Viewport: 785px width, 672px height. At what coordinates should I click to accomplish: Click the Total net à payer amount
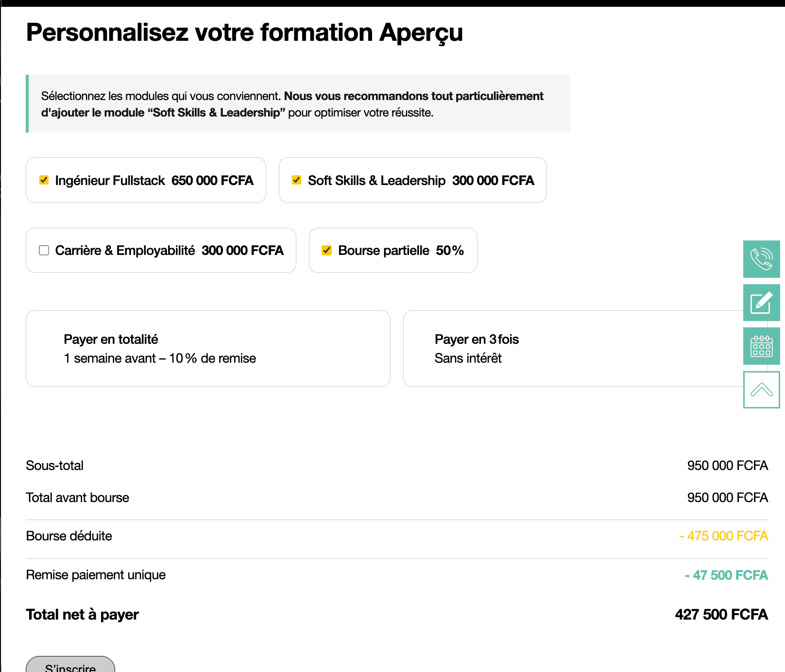tap(721, 615)
